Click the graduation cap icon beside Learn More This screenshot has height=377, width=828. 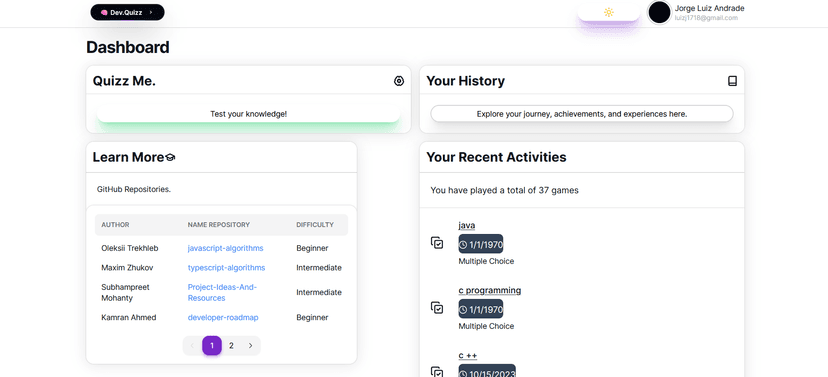click(170, 157)
